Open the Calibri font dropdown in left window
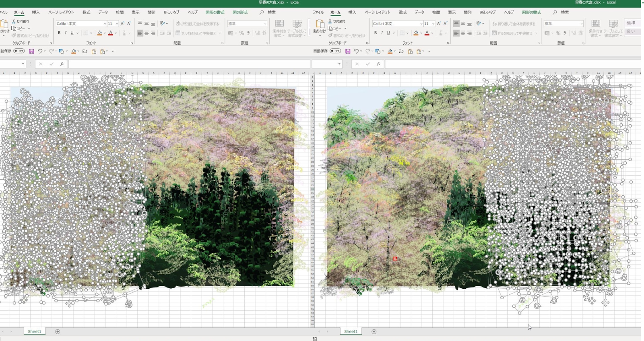The image size is (644, 341). (x=105, y=24)
